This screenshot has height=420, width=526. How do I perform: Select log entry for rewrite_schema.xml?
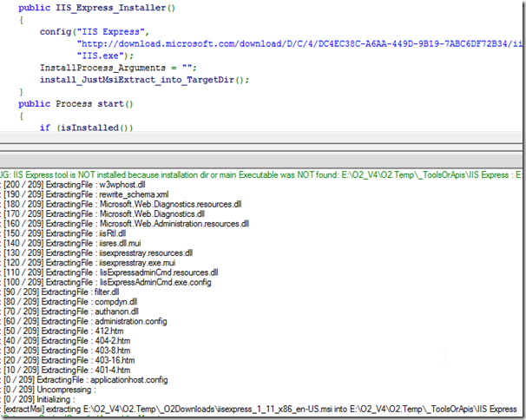click(86, 194)
